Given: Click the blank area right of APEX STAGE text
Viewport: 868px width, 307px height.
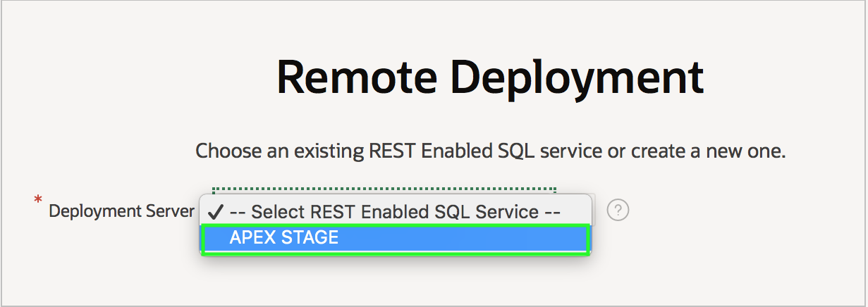Looking at the screenshot, I should (x=479, y=239).
